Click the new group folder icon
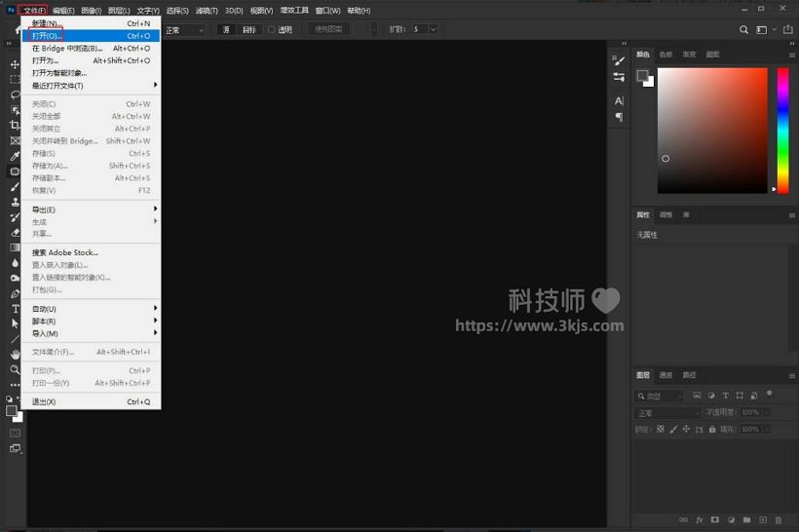 (x=746, y=519)
